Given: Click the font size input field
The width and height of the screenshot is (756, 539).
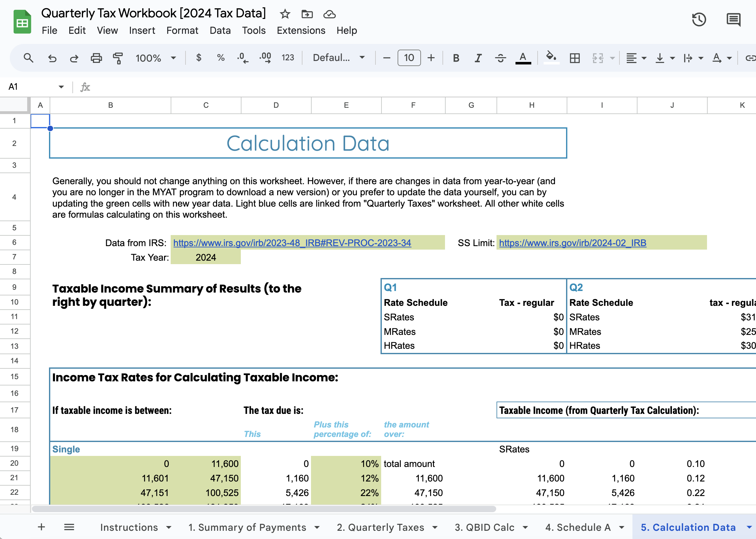Looking at the screenshot, I should 409,58.
